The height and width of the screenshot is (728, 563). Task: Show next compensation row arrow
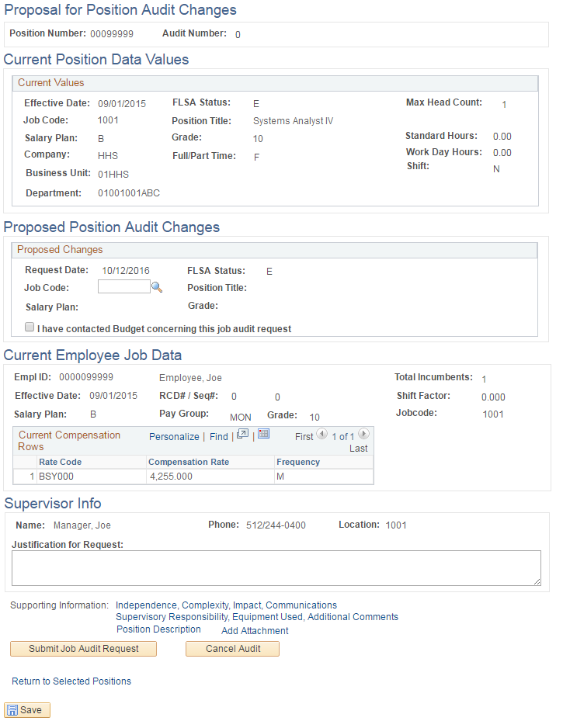click(x=363, y=435)
